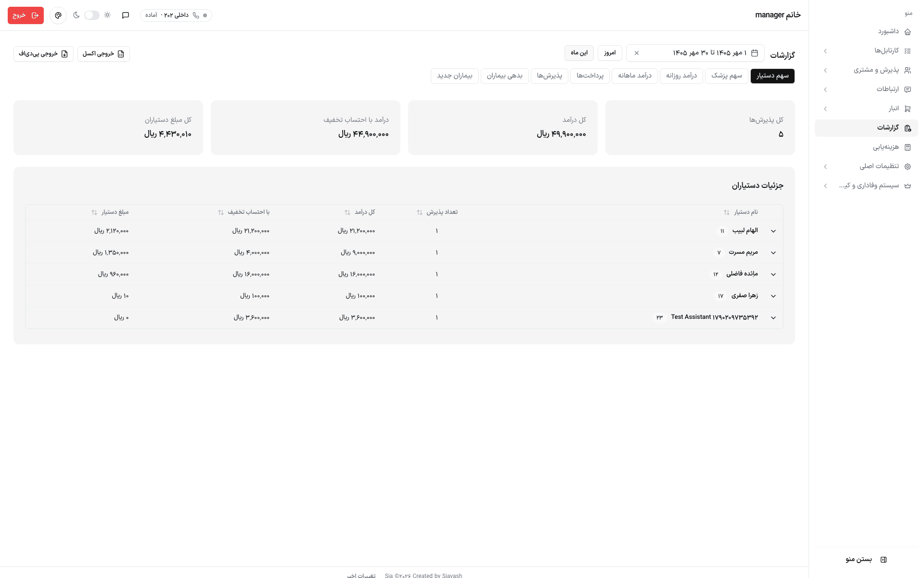
Task: Click the chat message icon in header
Action: click(x=126, y=15)
